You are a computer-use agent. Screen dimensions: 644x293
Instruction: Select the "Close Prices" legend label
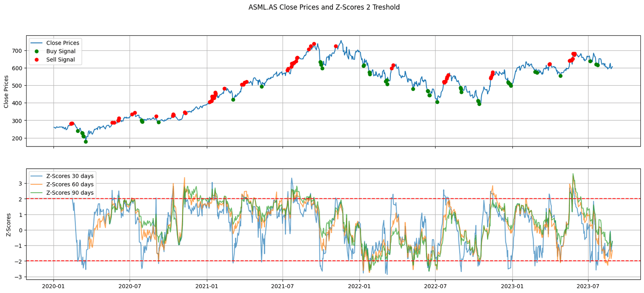click(x=63, y=43)
